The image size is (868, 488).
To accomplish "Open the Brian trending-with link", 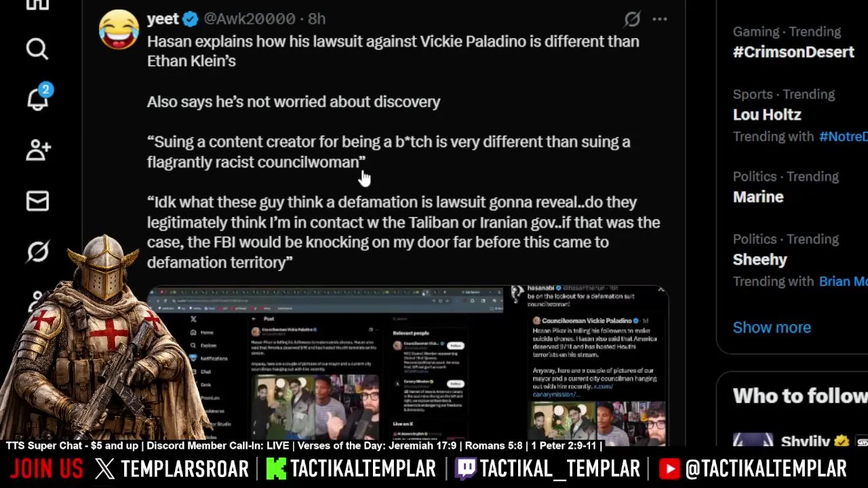I will click(x=843, y=281).
